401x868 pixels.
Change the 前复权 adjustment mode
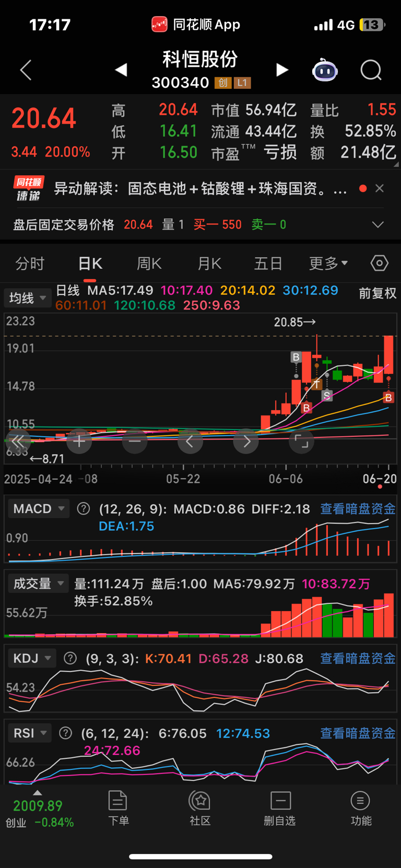[x=378, y=293]
